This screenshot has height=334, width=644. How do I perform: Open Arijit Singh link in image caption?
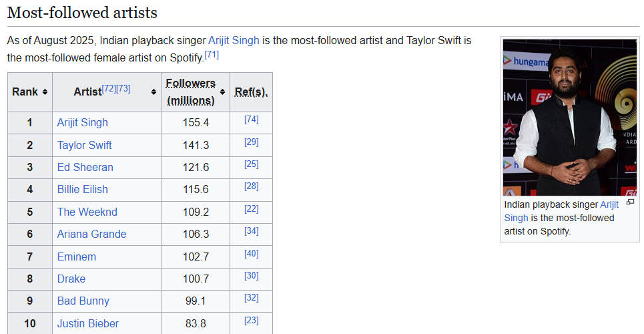tap(609, 204)
